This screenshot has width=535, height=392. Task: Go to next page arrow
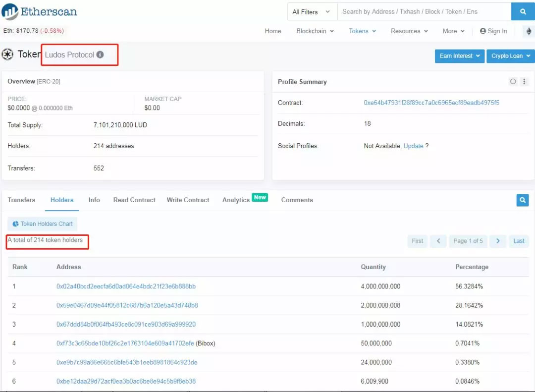[x=498, y=241]
